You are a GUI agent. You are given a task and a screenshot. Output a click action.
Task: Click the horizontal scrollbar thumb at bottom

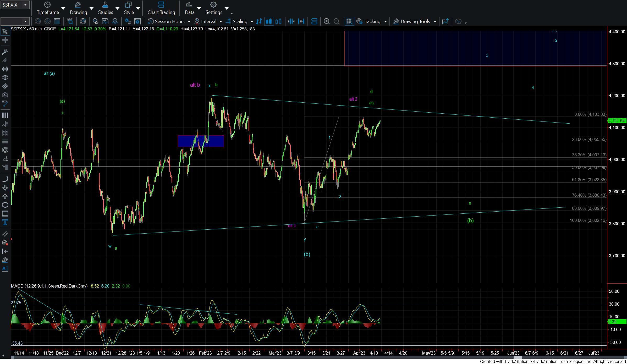click(518, 357)
